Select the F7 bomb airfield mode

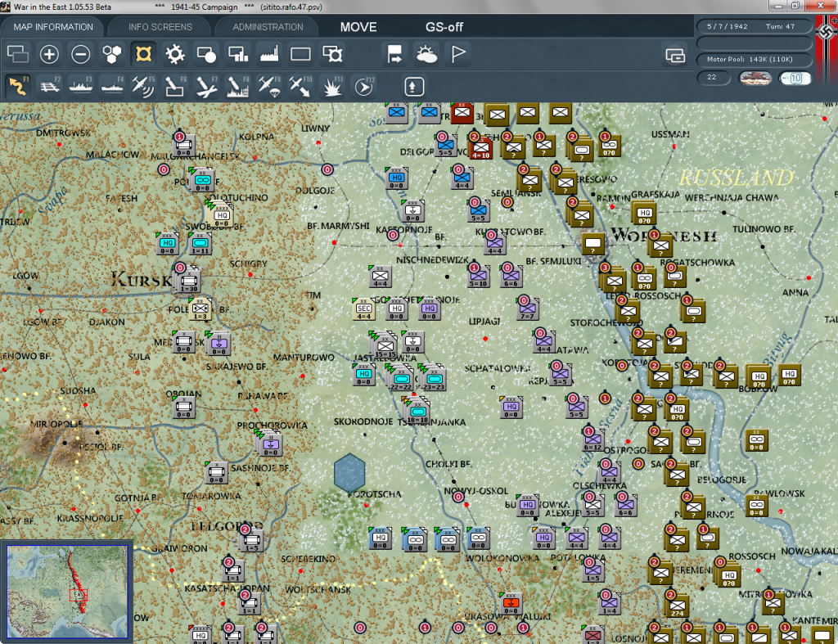tap(206, 87)
